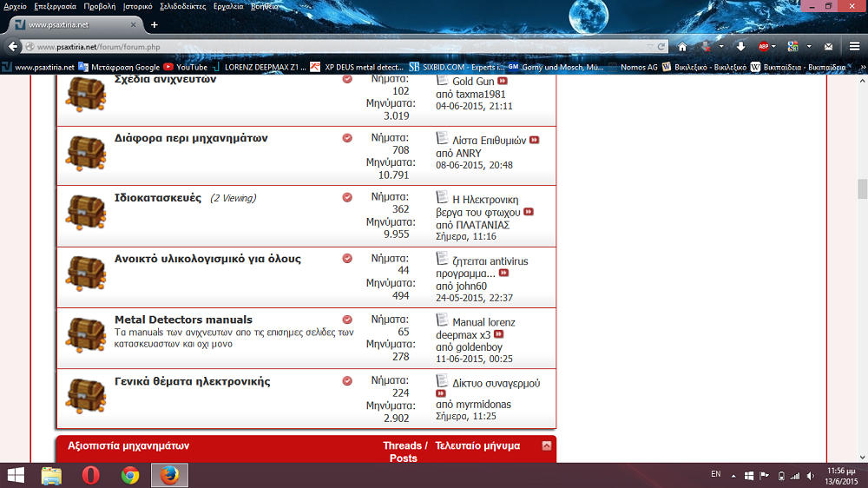
Task: Open the Σελιδοδείκτες menu
Action: [183, 6]
